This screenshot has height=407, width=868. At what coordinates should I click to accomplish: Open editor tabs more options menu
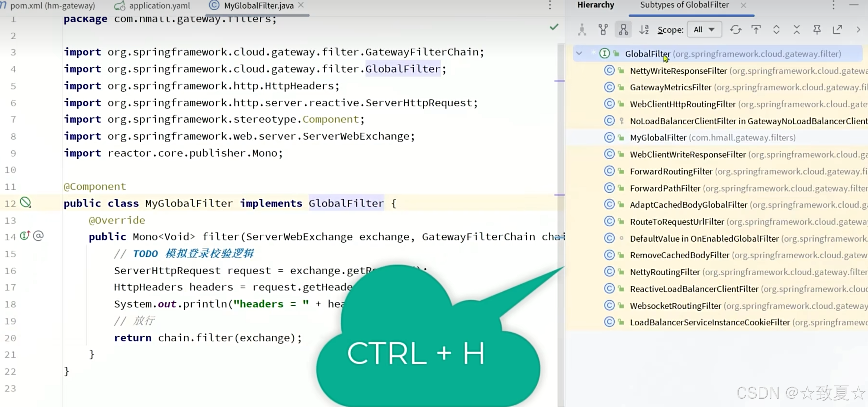click(x=550, y=5)
